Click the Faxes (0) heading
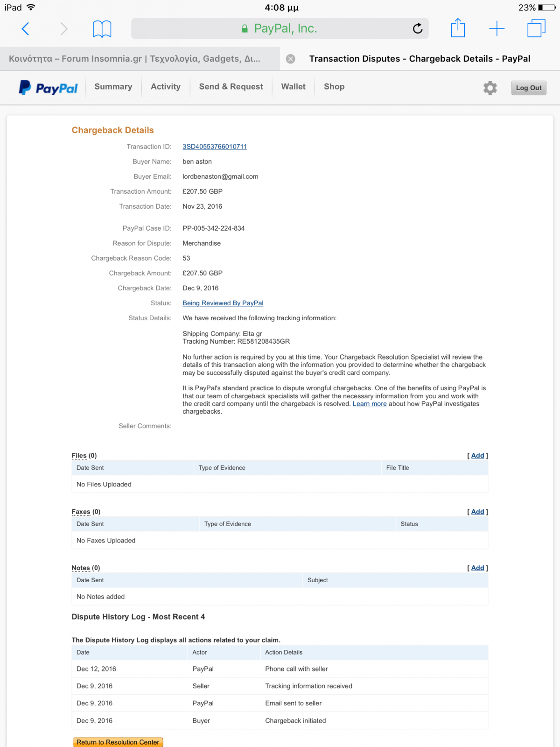 [x=86, y=512]
